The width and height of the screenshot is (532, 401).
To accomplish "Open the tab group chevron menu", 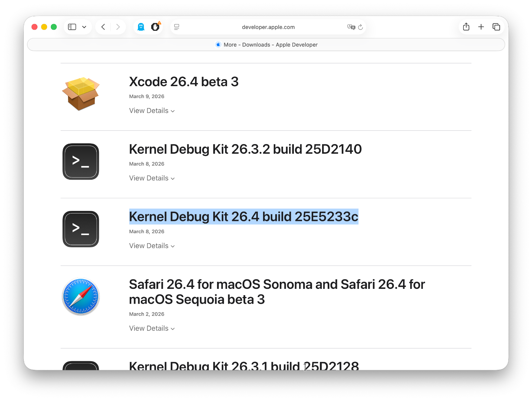I will pyautogui.click(x=84, y=27).
